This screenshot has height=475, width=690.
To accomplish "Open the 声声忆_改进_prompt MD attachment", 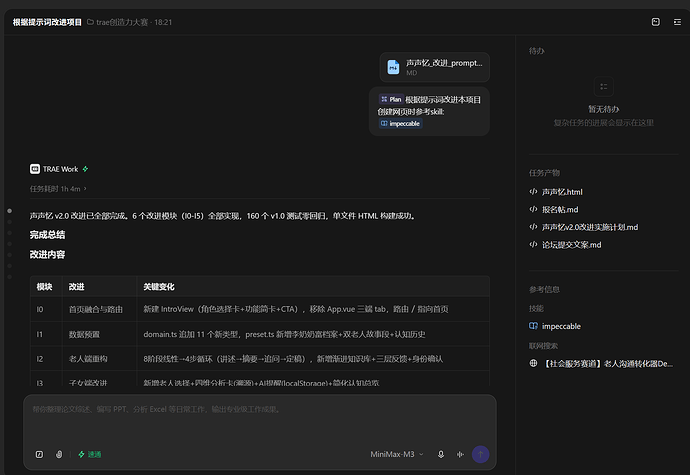I will point(435,67).
